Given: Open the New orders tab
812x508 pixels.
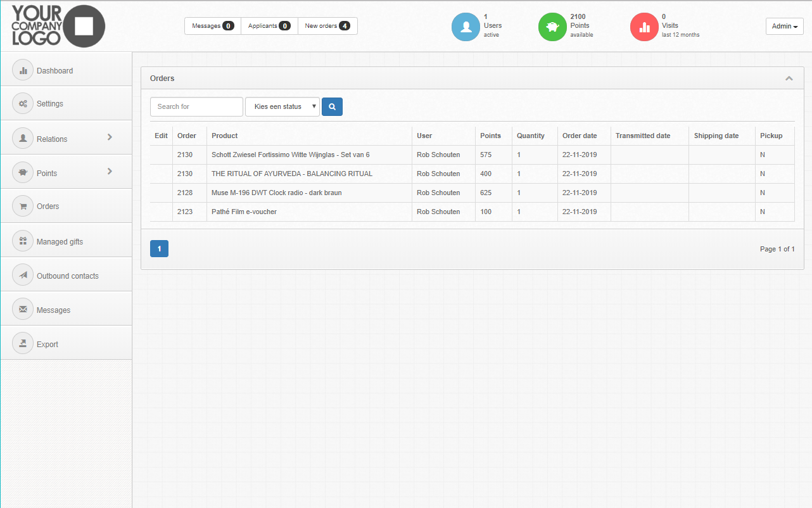Looking at the screenshot, I should [327, 26].
